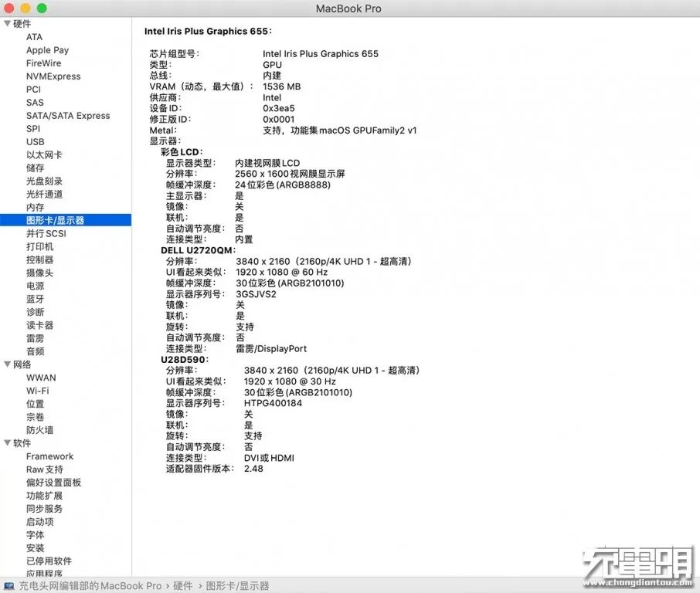The height and width of the screenshot is (593, 700).
Task: Select Apple Pay in the sidebar
Action: (x=47, y=50)
